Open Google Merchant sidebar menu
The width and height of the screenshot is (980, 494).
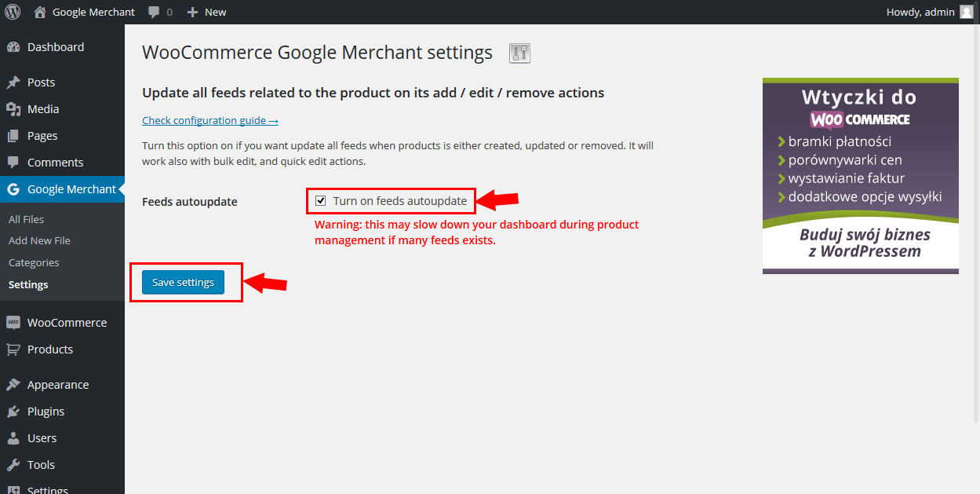pos(62,189)
